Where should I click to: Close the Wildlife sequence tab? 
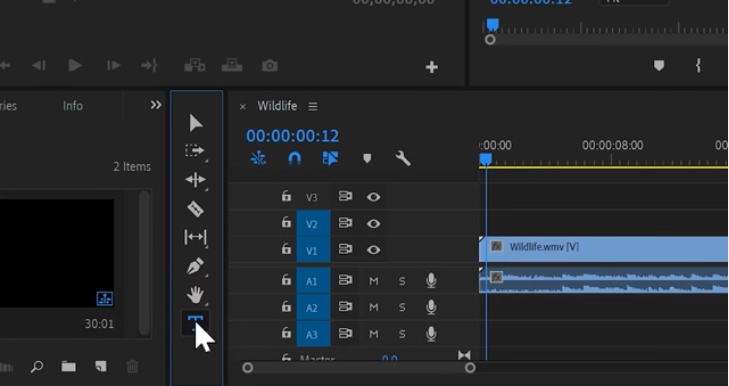tap(243, 107)
